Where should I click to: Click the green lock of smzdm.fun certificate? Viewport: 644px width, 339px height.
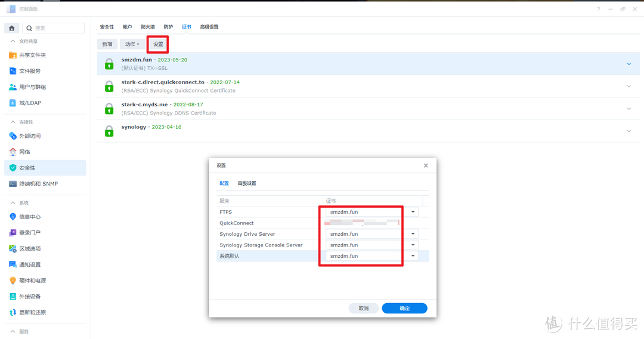click(109, 64)
